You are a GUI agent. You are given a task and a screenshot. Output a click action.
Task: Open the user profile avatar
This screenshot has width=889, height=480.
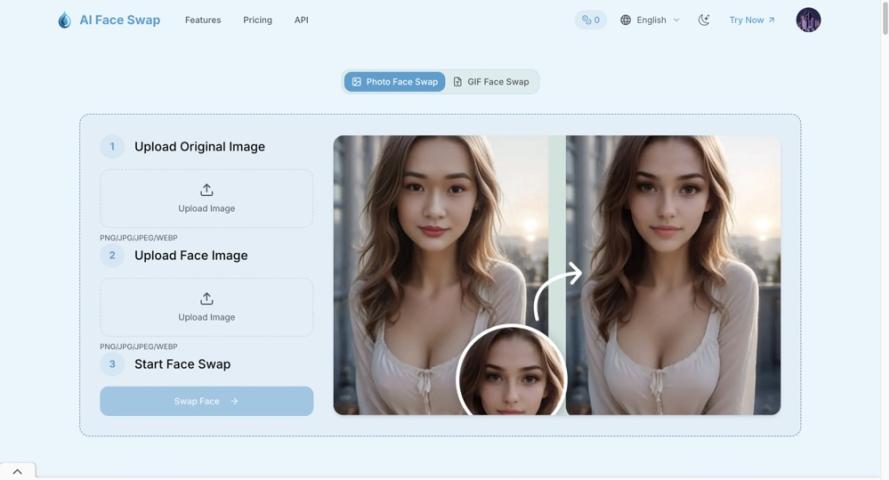tap(808, 20)
